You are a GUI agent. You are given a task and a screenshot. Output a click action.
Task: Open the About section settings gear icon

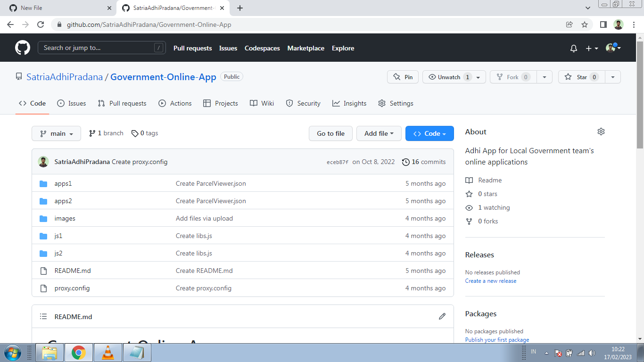click(601, 132)
